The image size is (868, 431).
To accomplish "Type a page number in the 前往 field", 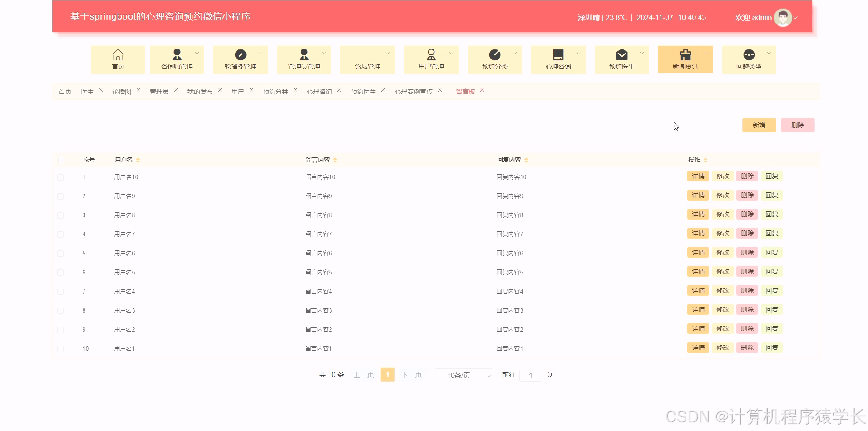I will (x=531, y=375).
